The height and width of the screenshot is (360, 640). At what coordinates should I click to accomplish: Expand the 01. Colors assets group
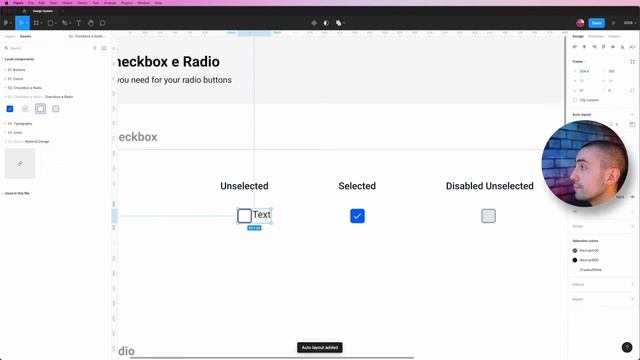(x=16, y=79)
